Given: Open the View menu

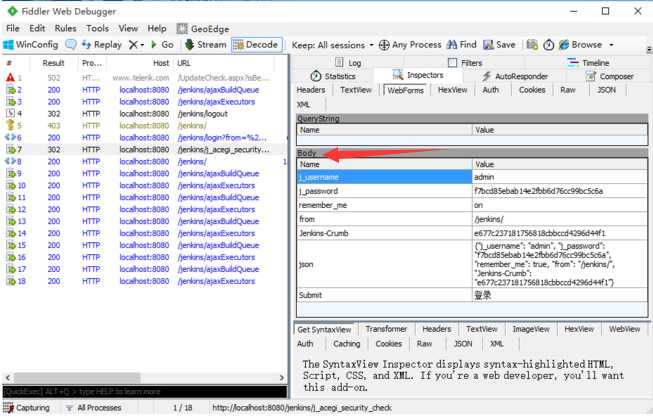Looking at the screenshot, I should pos(128,28).
